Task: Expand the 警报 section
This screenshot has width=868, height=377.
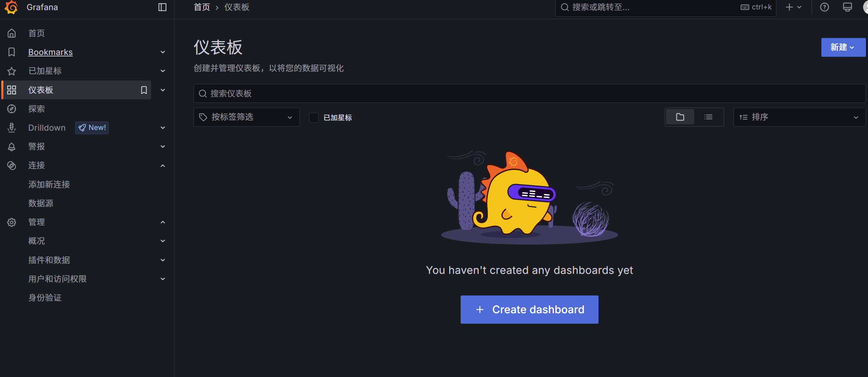Action: tap(163, 146)
